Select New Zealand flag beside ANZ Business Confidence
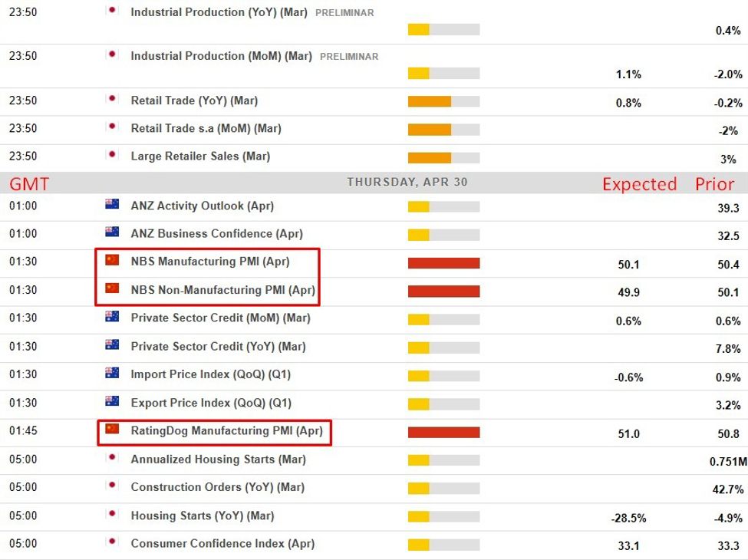The image size is (748, 560). (x=112, y=233)
